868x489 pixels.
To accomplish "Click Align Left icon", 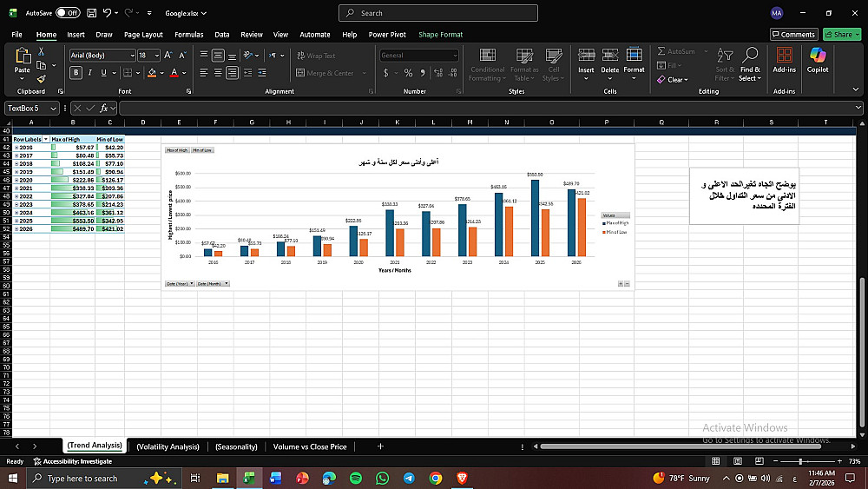I will click(x=204, y=73).
